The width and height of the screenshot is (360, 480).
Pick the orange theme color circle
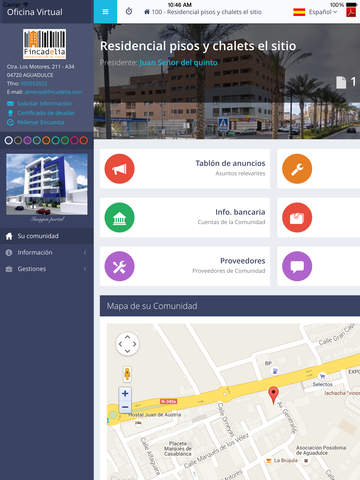click(46, 140)
